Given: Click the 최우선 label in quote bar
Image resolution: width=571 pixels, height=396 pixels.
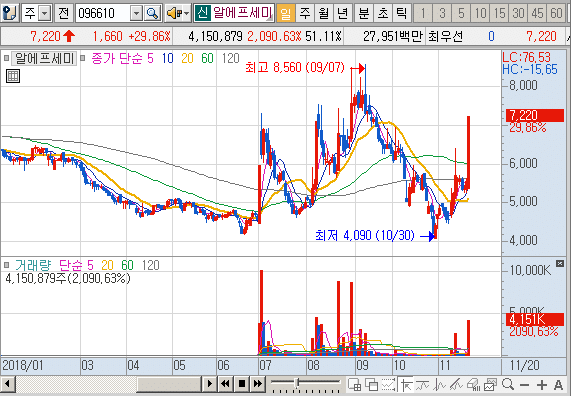Looking at the screenshot, I should 445,36.
